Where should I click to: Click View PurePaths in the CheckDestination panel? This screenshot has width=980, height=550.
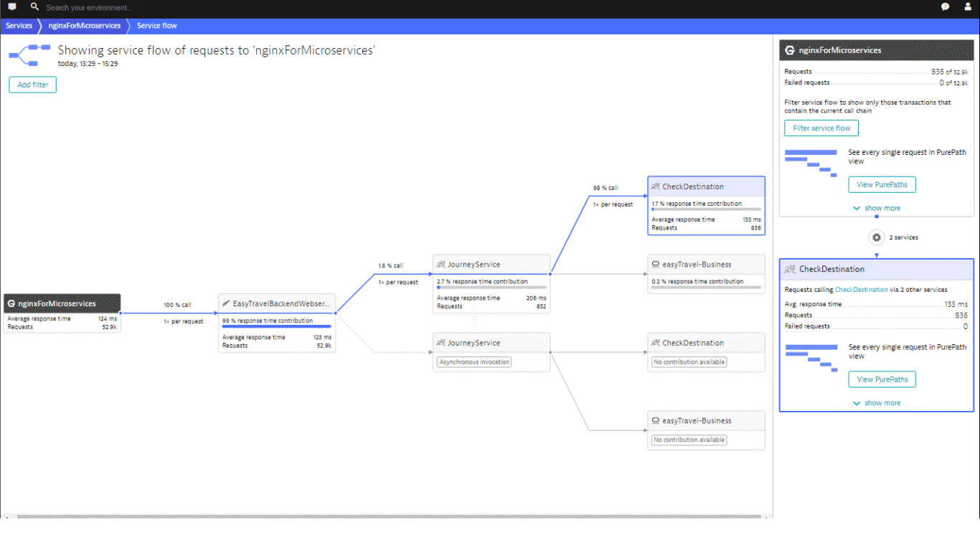tap(882, 379)
